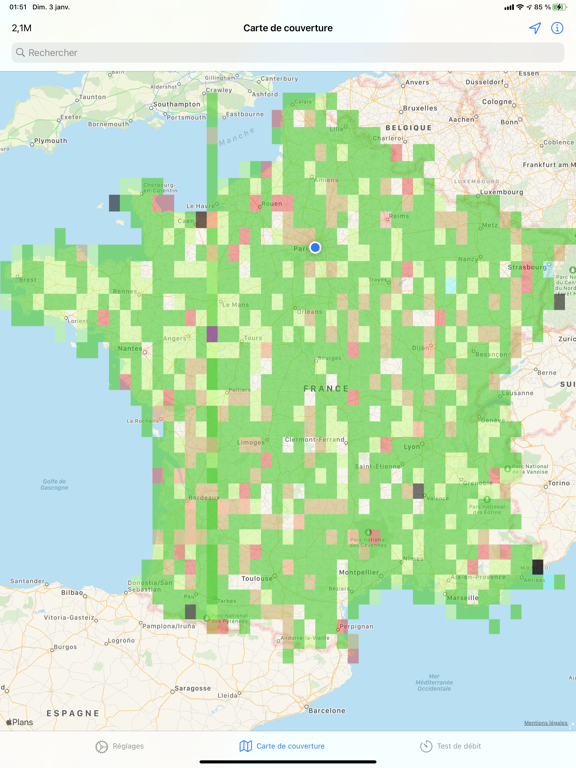Click the Toulouse city label
This screenshot has width=576, height=768.
[x=257, y=578]
